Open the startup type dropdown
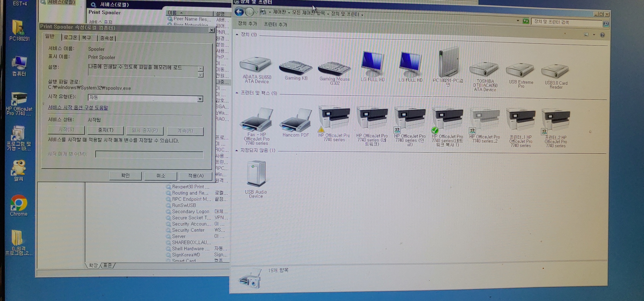 (200, 99)
